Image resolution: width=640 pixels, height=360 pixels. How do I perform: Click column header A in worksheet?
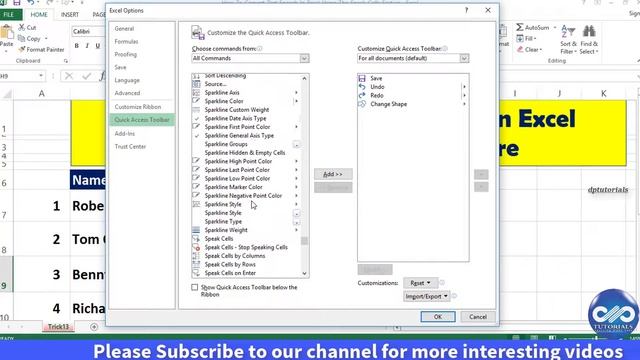coord(42,93)
